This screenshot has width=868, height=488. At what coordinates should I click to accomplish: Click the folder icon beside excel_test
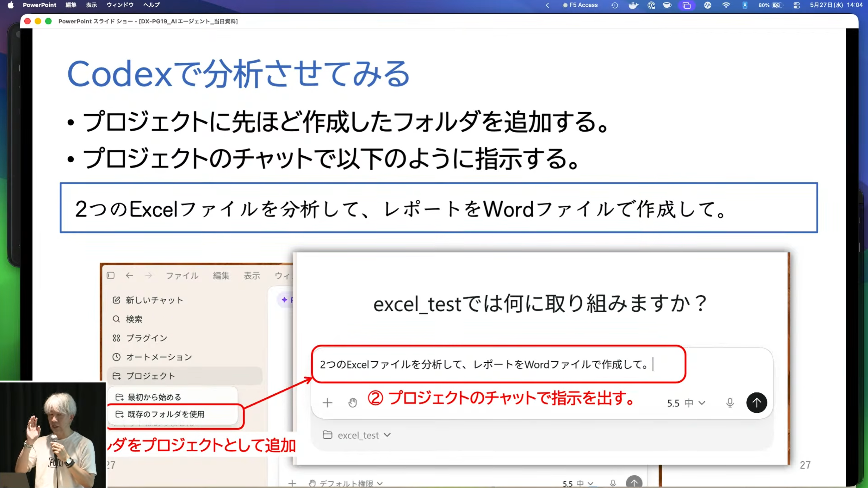click(x=327, y=435)
